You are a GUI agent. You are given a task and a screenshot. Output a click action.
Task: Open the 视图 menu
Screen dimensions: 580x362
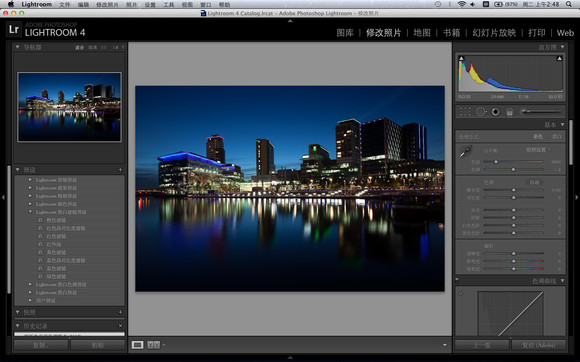pyautogui.click(x=187, y=4)
